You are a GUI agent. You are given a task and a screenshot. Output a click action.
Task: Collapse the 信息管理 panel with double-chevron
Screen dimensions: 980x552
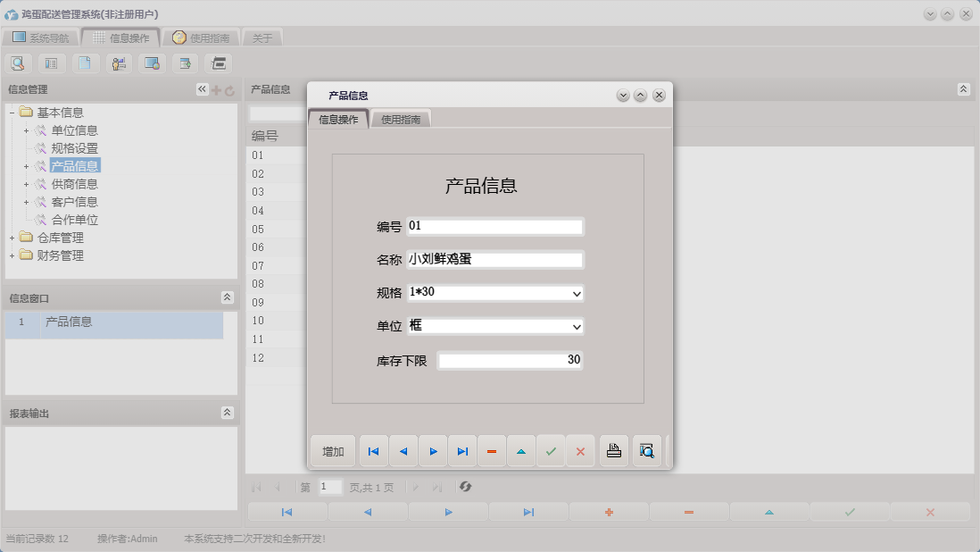[202, 88]
